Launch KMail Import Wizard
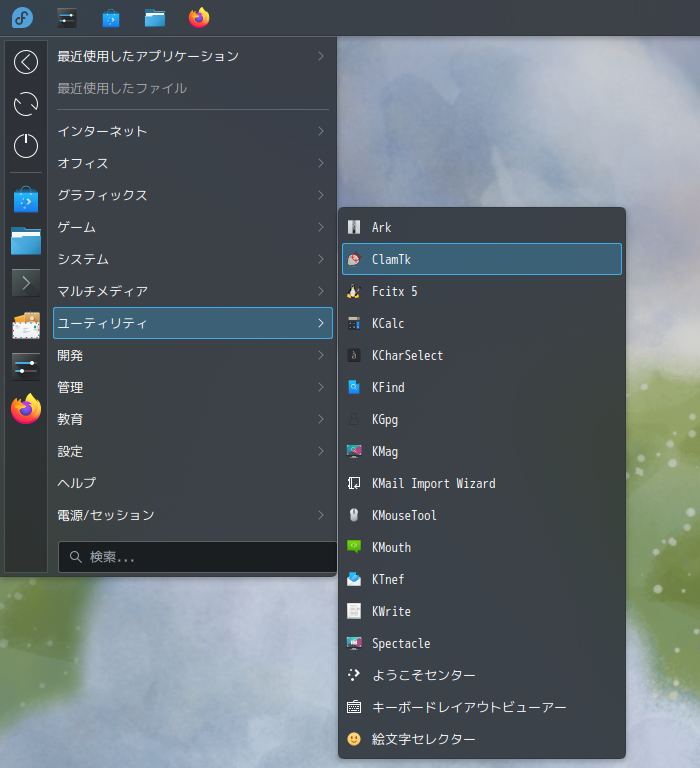 pyautogui.click(x=482, y=483)
